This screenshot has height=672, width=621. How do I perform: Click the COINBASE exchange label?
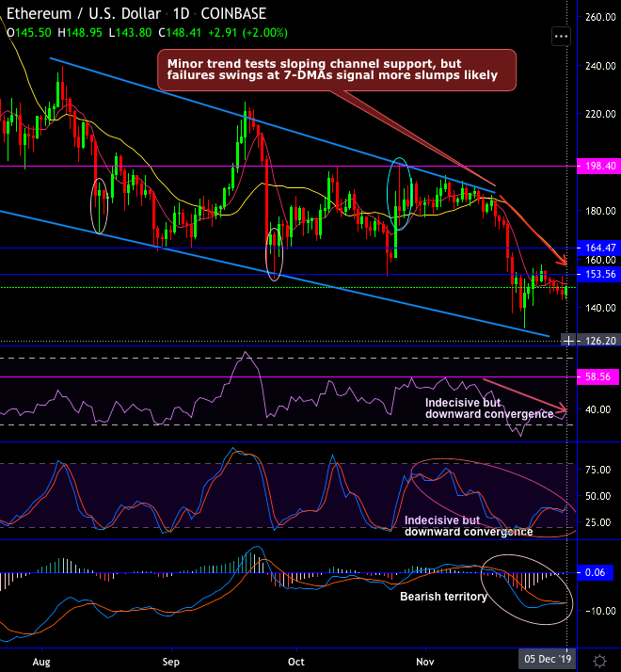pyautogui.click(x=233, y=14)
